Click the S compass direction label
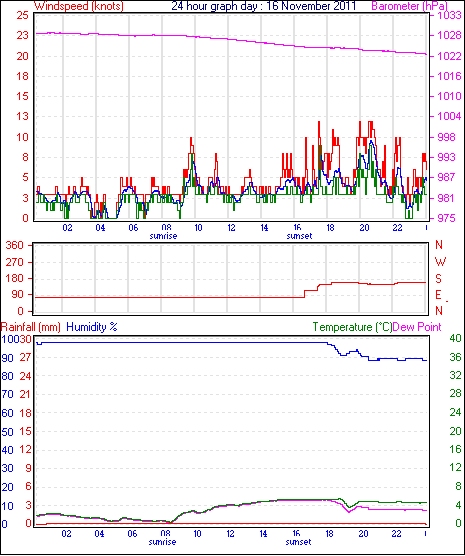The height and width of the screenshot is (556, 465). (438, 279)
